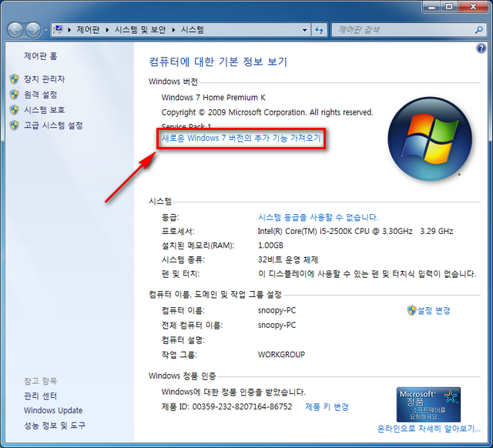Expand arrow after 제어판 breadcrumb
Image resolution: width=493 pixels, height=448 pixels.
[x=107, y=30]
